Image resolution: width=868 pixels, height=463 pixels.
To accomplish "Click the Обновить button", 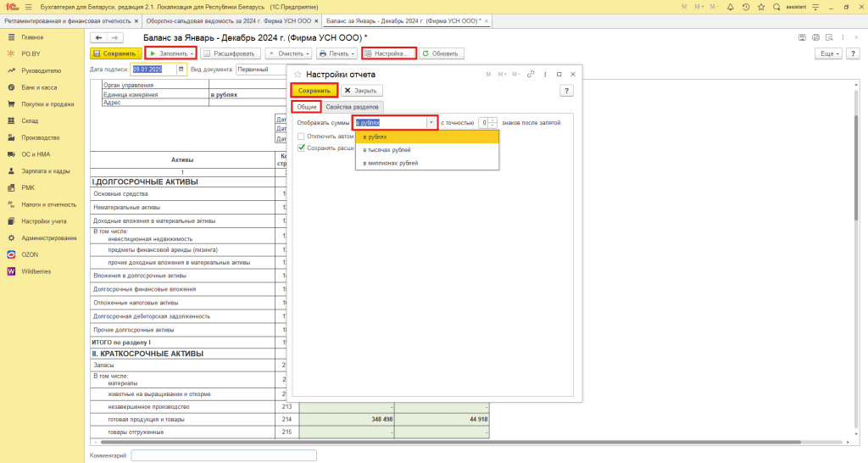I will (x=441, y=53).
